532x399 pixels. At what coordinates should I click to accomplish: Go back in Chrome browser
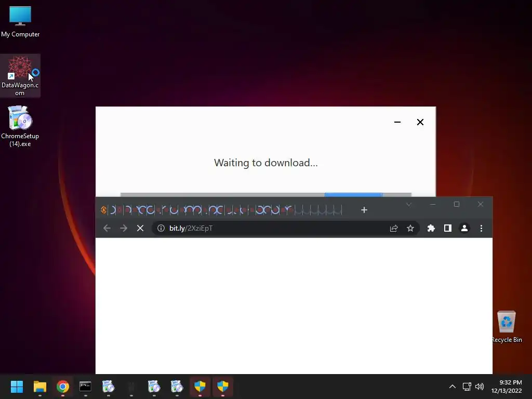click(x=107, y=229)
